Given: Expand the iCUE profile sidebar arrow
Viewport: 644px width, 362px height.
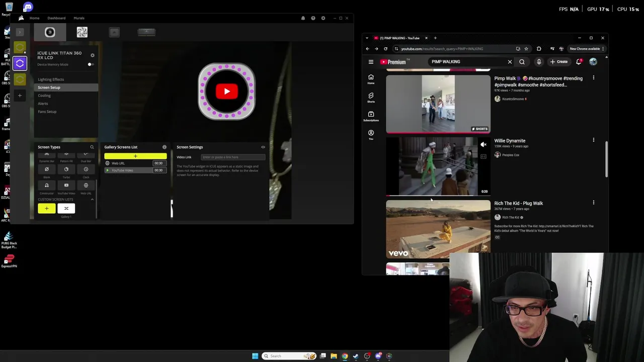Looking at the screenshot, I should click(x=20, y=32).
